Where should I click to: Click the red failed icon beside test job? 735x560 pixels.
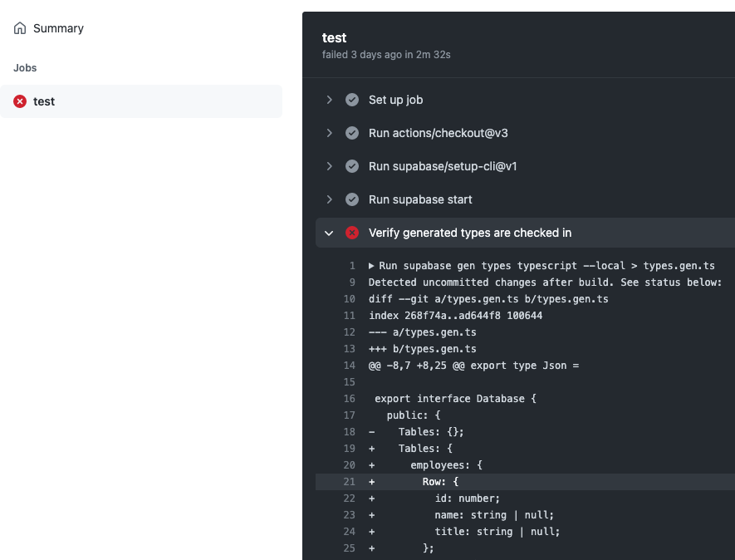(20, 101)
